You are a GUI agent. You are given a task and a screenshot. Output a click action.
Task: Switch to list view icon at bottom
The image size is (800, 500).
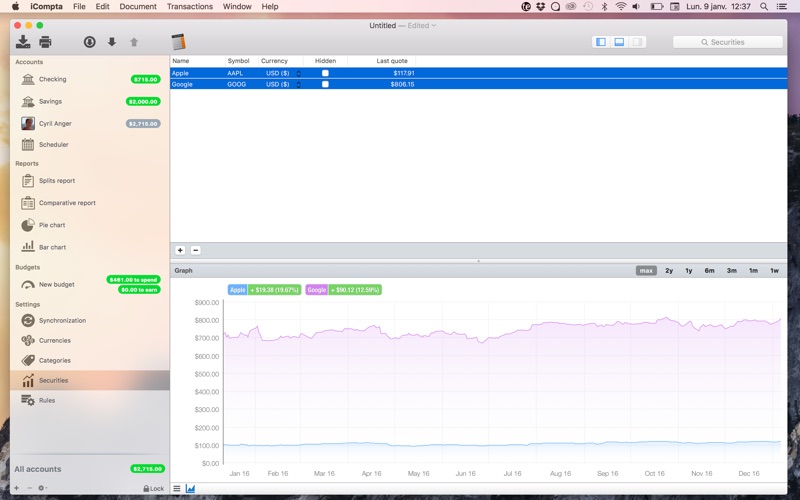tap(177, 489)
